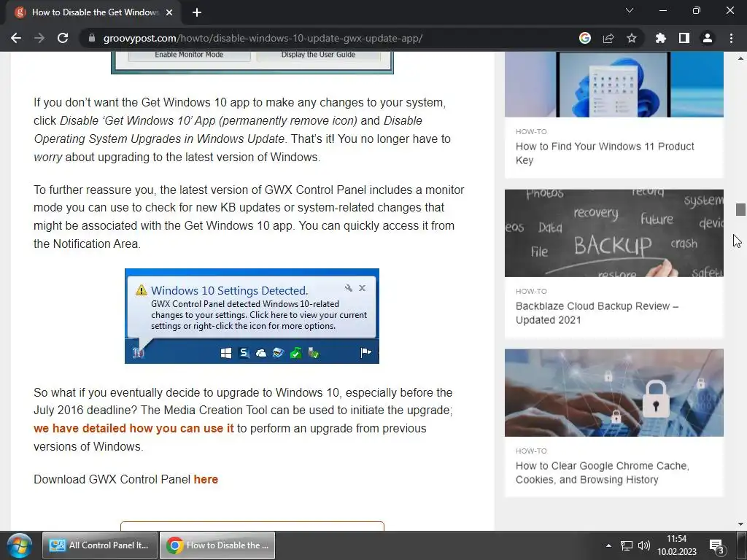The height and width of the screenshot is (560, 747).
Task: Open the volume tray icon
Action: [643, 545]
